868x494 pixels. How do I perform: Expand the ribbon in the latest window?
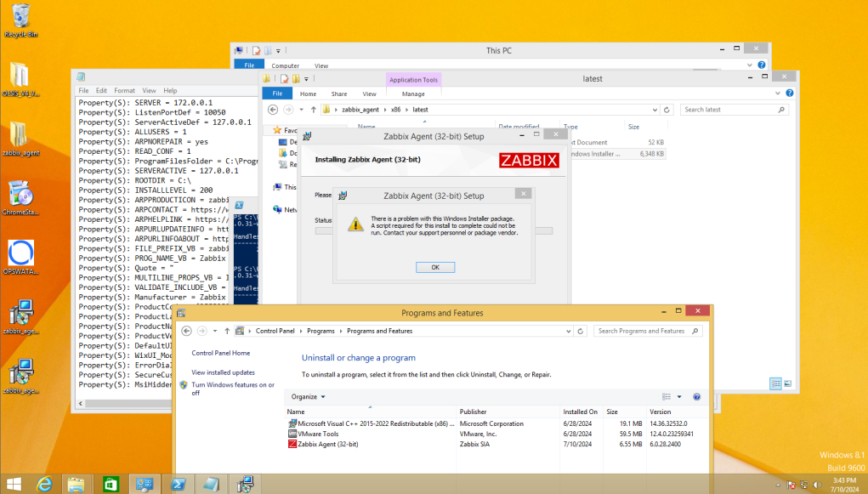point(777,94)
